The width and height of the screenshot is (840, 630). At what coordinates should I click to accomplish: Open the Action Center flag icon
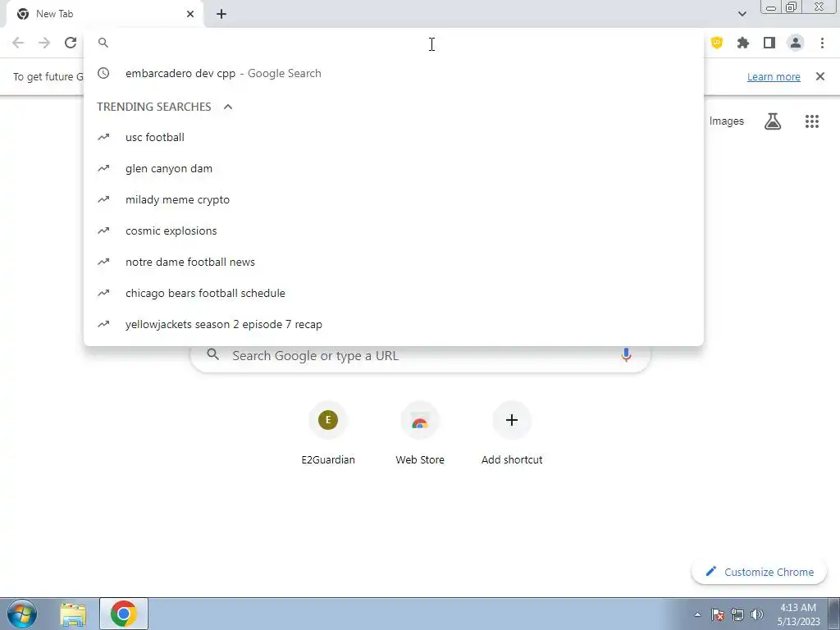pos(718,615)
